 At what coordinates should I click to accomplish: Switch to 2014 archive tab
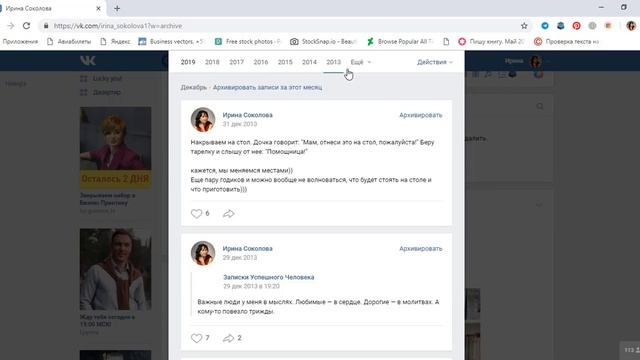click(309, 62)
